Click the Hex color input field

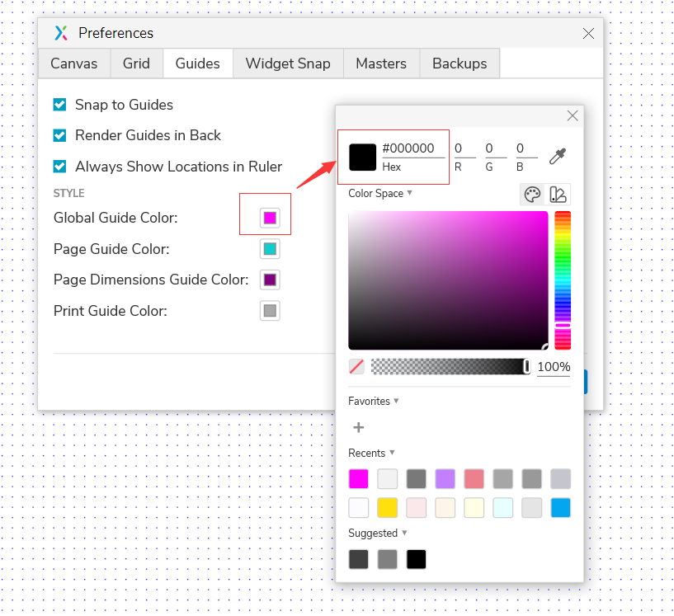(412, 149)
